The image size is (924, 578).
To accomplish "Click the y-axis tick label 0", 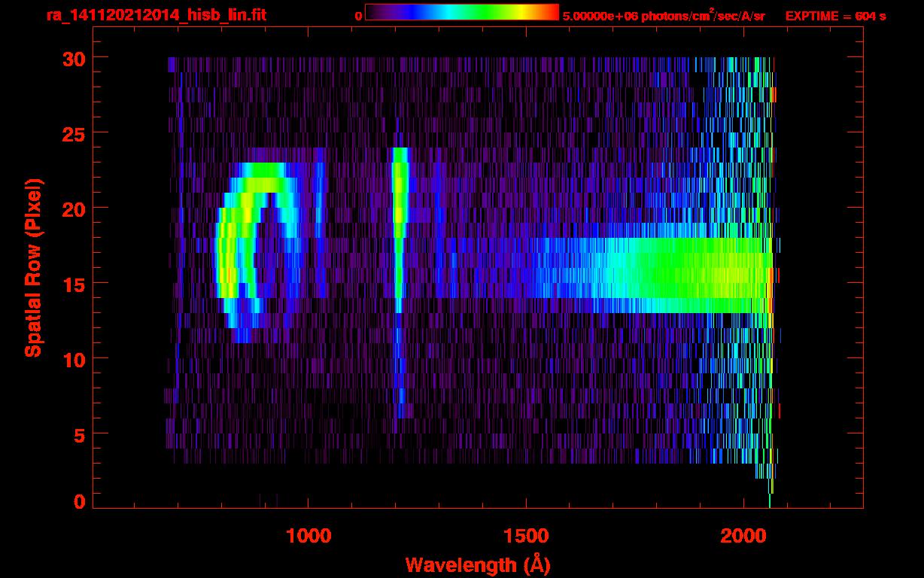I will [x=79, y=502].
